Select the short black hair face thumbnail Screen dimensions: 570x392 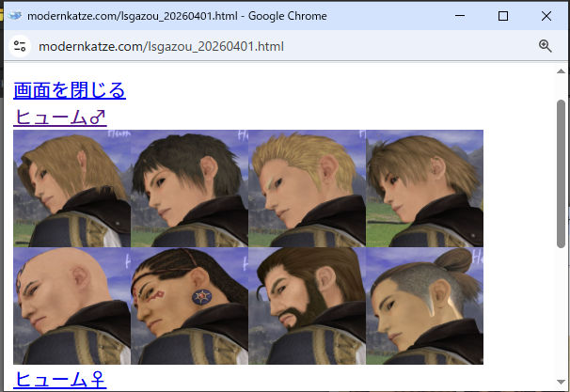pyautogui.click(x=189, y=188)
